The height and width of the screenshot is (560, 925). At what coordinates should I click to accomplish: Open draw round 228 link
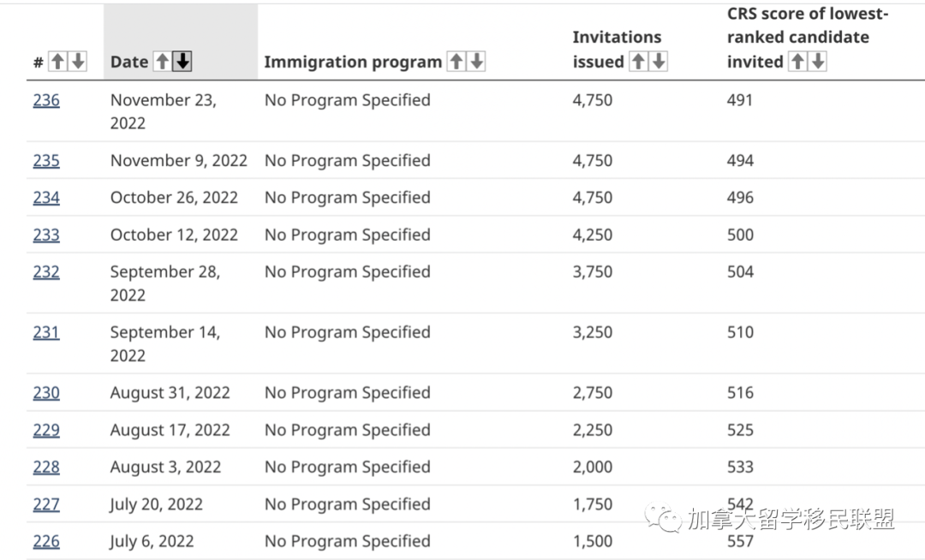pos(46,467)
